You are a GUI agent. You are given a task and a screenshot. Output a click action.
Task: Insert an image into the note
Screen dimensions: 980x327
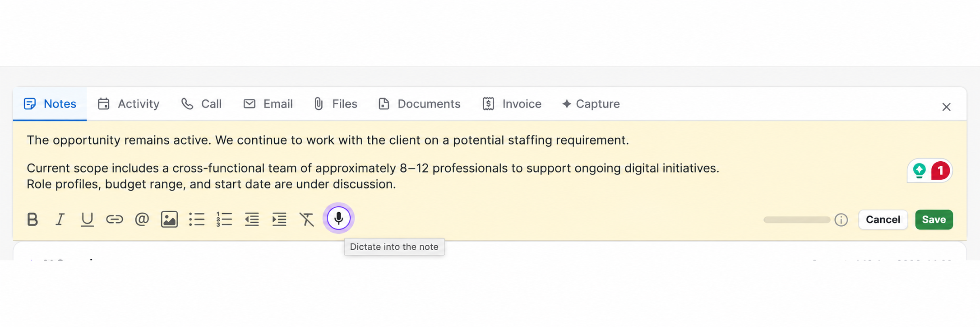point(169,220)
